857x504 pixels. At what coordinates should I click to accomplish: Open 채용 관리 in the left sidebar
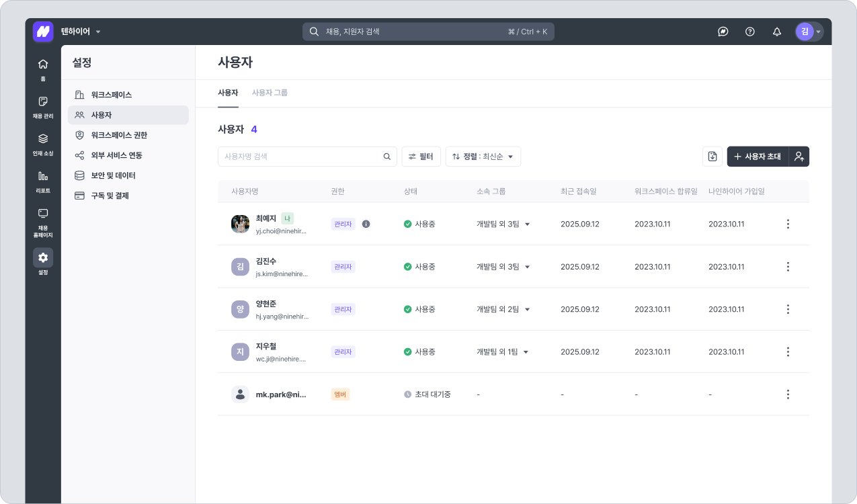[43, 107]
